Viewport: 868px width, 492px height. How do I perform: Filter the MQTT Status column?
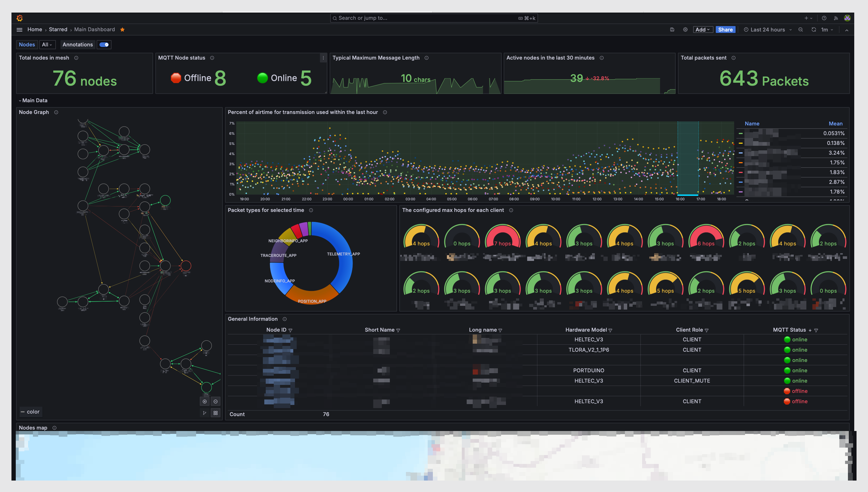click(x=816, y=330)
